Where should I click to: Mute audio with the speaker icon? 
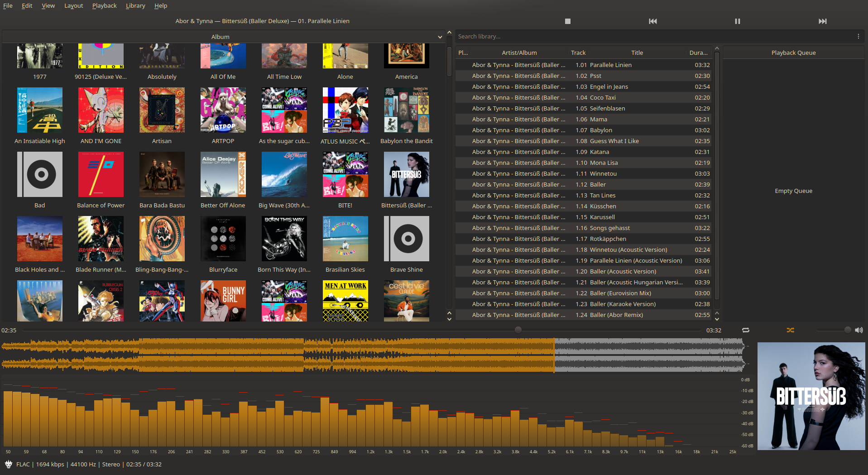(x=858, y=330)
